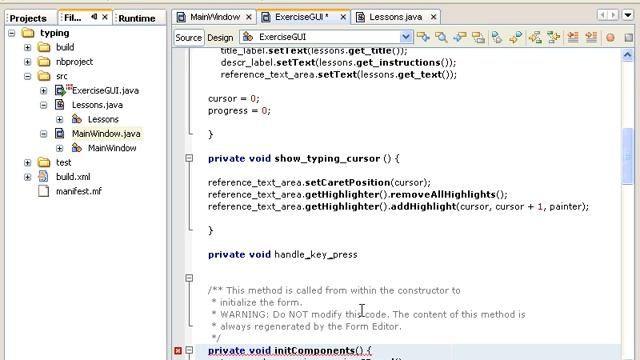The width and height of the screenshot is (640, 360).
Task: Expand the ExerciseGUI.java node
Action: pos(43,91)
